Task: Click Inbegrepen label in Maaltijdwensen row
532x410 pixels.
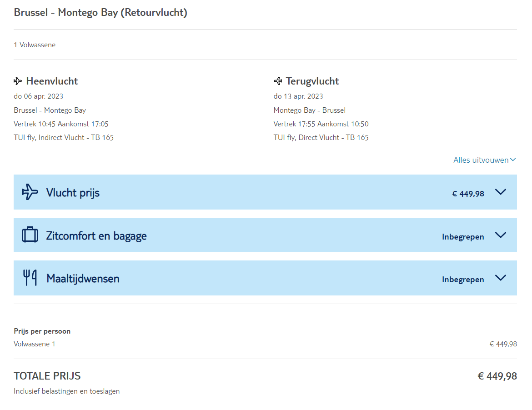Action: point(463,280)
